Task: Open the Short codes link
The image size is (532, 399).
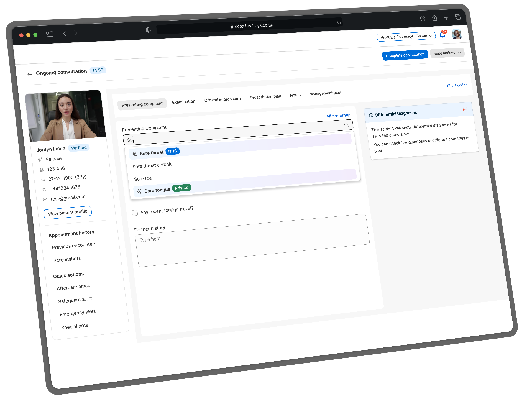Action: pyautogui.click(x=457, y=85)
